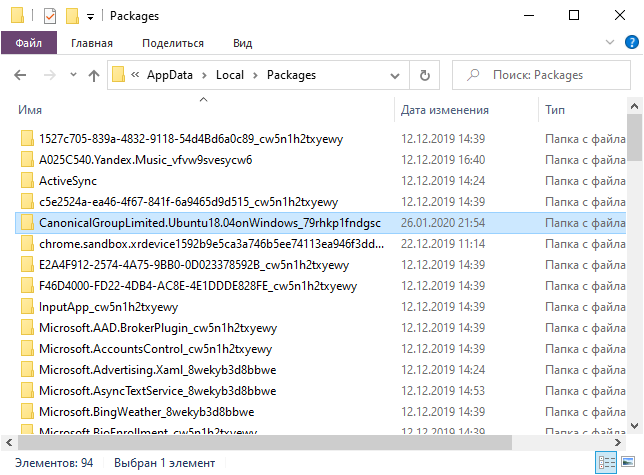This screenshot has height=475, width=644.
Task: Click the date 22.12.2019 11:14
Action: [x=443, y=244]
